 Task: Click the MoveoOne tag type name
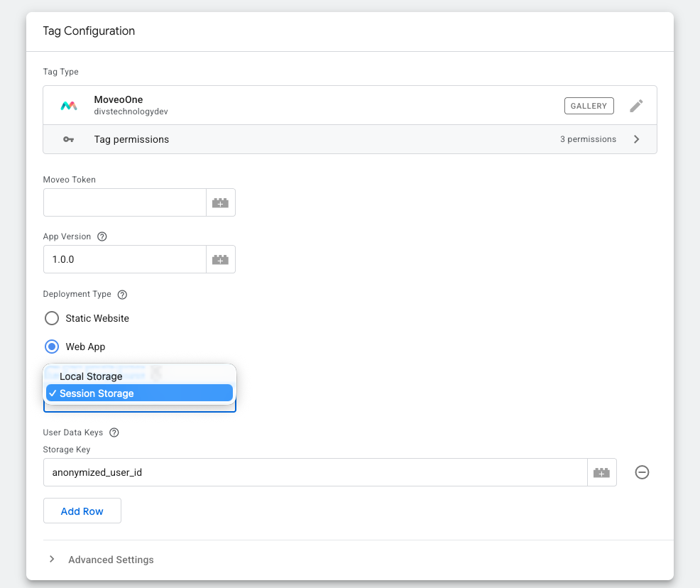pyautogui.click(x=119, y=99)
